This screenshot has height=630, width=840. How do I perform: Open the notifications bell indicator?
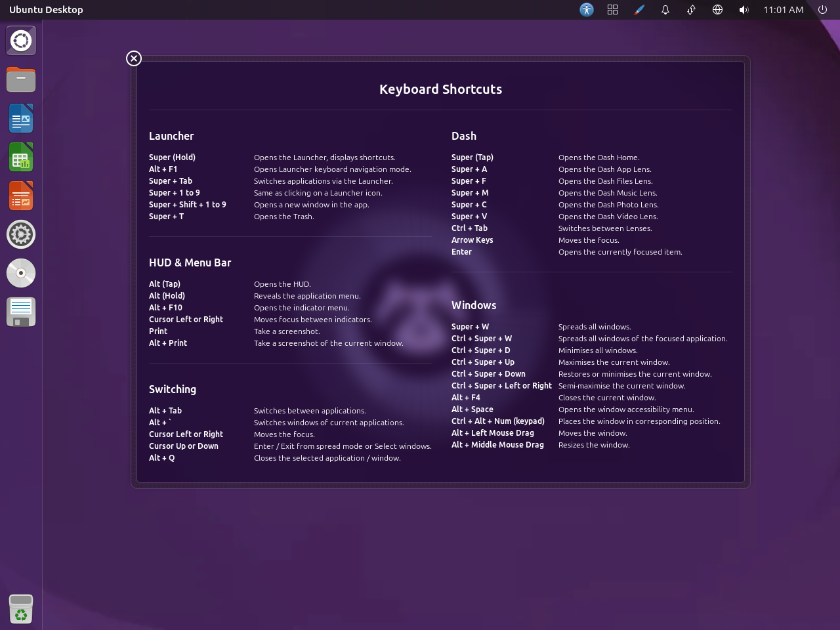(665, 10)
